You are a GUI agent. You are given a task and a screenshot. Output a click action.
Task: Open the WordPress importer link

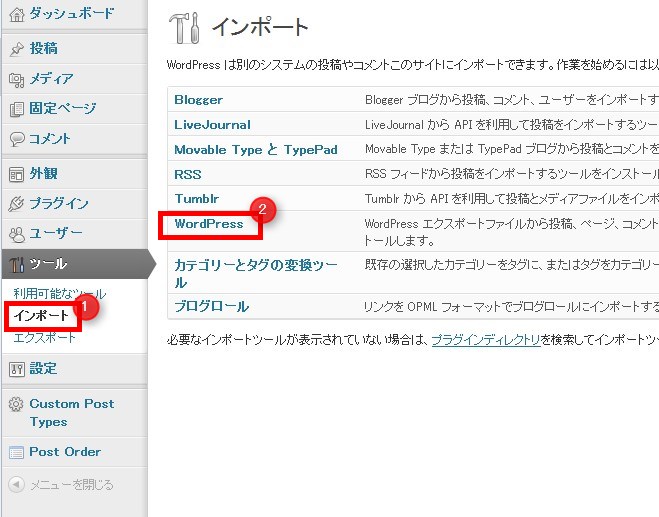(x=209, y=224)
